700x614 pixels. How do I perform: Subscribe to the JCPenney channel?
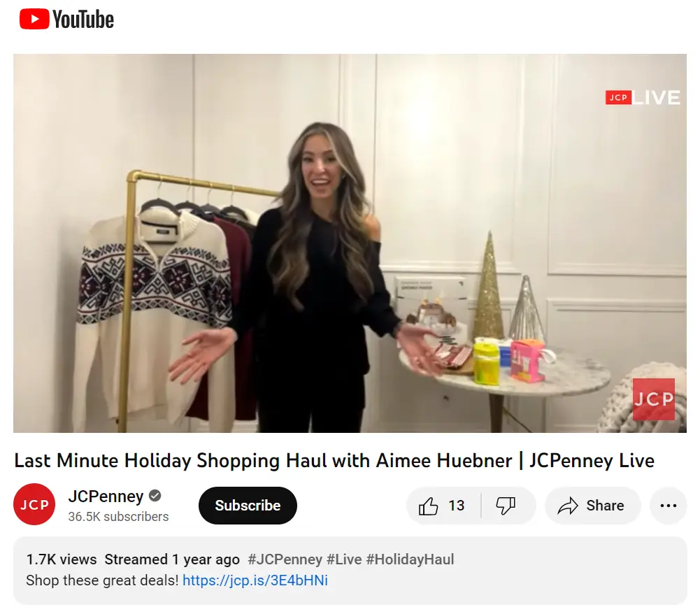[x=248, y=506]
